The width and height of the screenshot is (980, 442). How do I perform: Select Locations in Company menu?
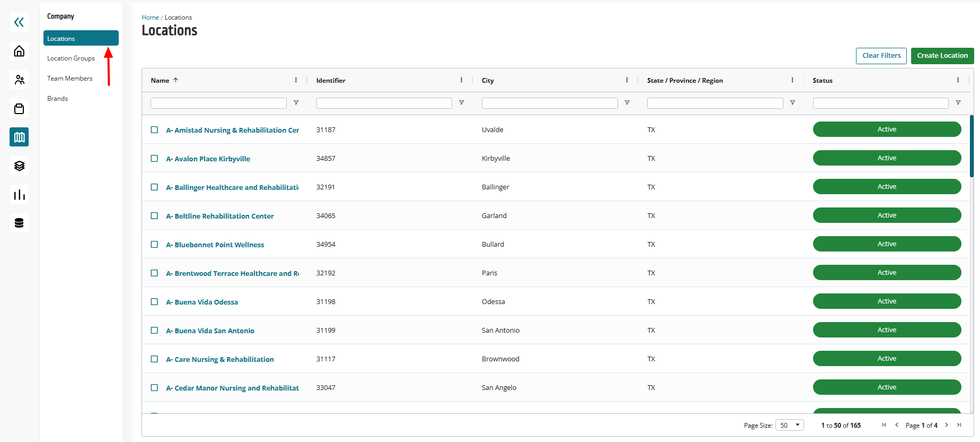point(81,38)
